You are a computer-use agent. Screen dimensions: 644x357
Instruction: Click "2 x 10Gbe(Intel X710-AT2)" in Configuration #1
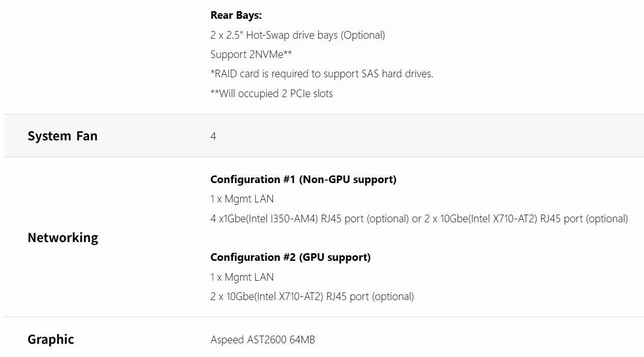(x=481, y=219)
